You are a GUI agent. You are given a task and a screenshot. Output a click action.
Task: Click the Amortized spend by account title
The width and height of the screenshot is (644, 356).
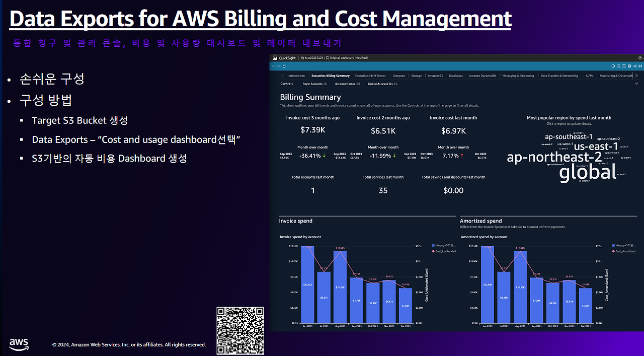(x=484, y=237)
